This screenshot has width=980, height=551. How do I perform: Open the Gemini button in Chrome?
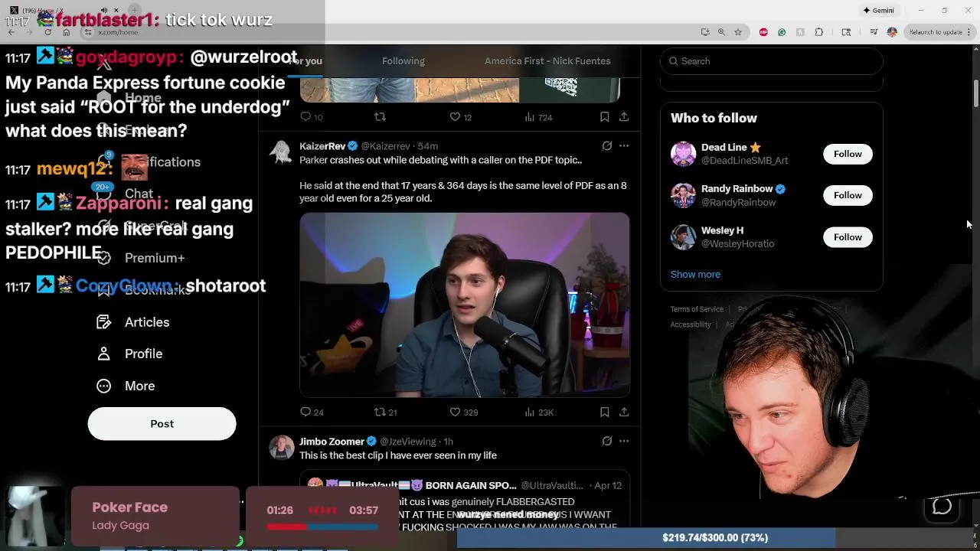[x=878, y=11]
